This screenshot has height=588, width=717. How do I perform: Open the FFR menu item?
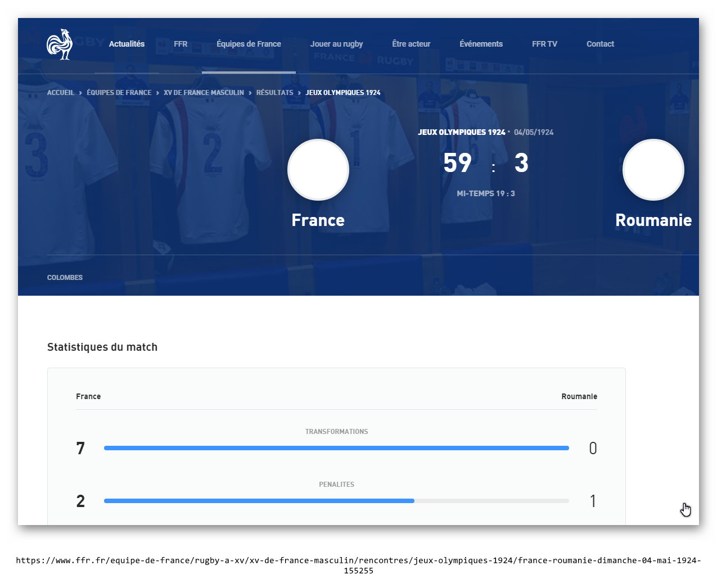(181, 44)
